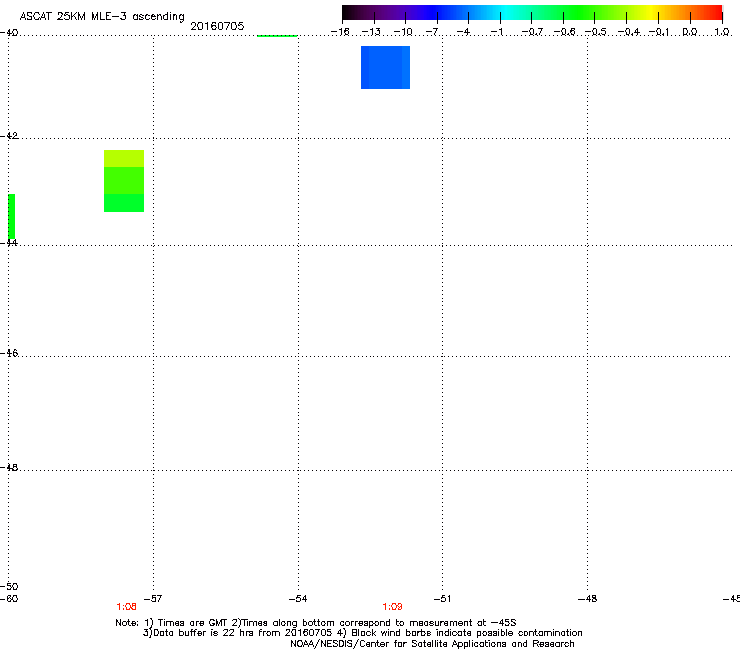Click the longitude label -51
The width and height of the screenshot is (740, 650).
[x=442, y=599]
